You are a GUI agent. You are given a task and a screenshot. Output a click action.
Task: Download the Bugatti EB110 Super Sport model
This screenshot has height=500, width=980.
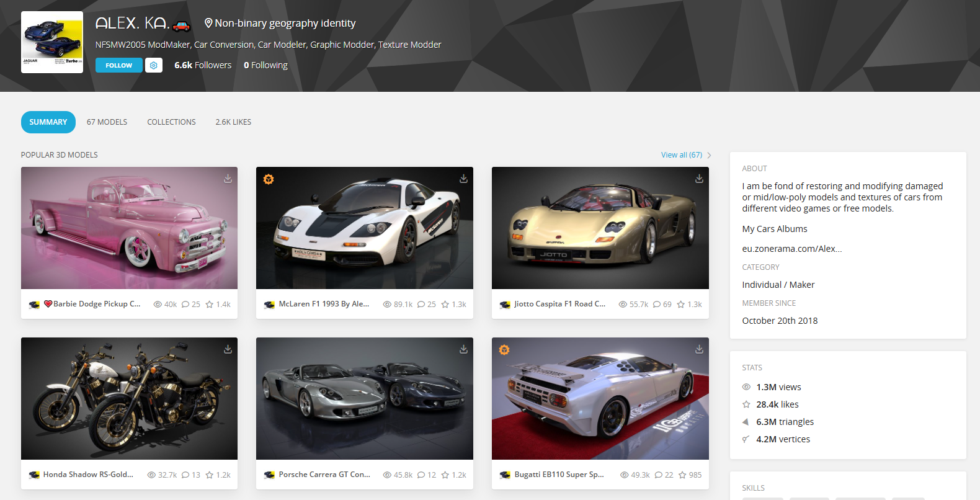[x=699, y=349]
